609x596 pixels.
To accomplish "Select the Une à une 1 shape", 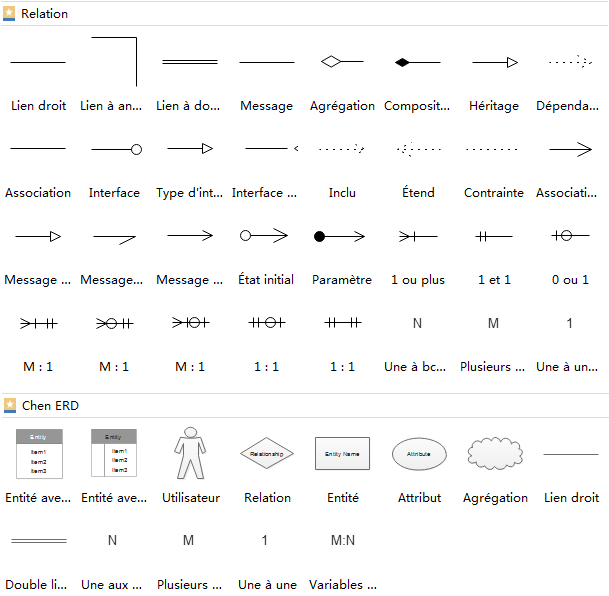I will [x=264, y=540].
